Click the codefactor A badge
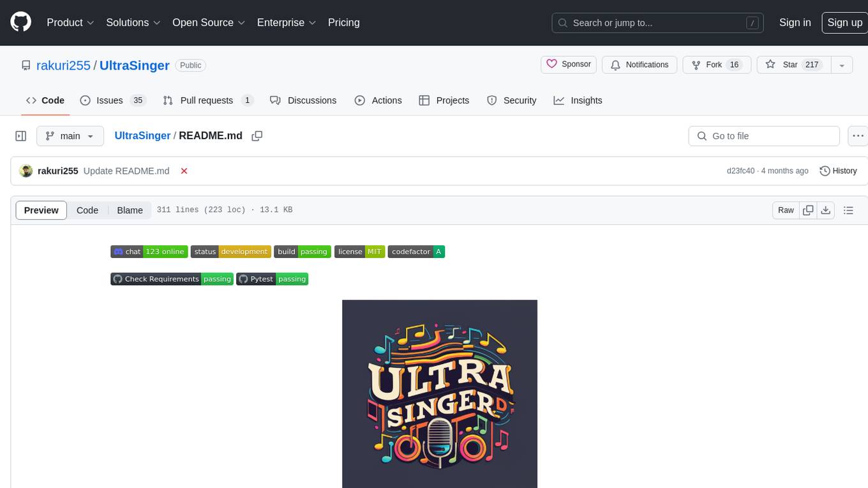 click(416, 252)
